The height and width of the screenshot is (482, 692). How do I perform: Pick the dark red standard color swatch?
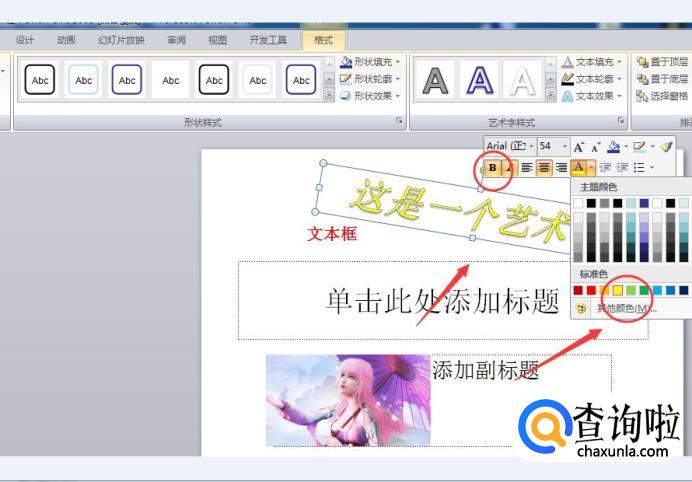(578, 290)
